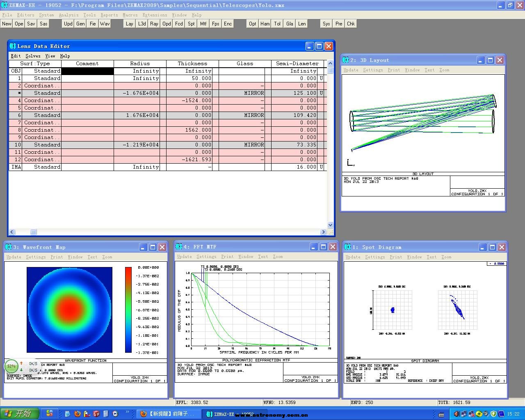Screen dimensions: 525x420
Task: Click the Spt (spot diagram) toolbar button
Action: tap(191, 24)
